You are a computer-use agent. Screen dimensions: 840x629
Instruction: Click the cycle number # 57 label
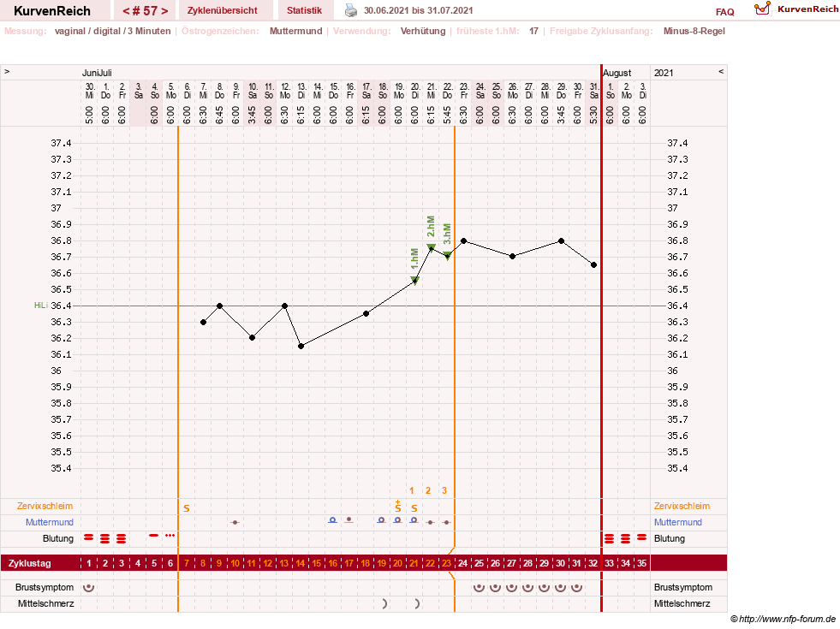click(x=146, y=11)
